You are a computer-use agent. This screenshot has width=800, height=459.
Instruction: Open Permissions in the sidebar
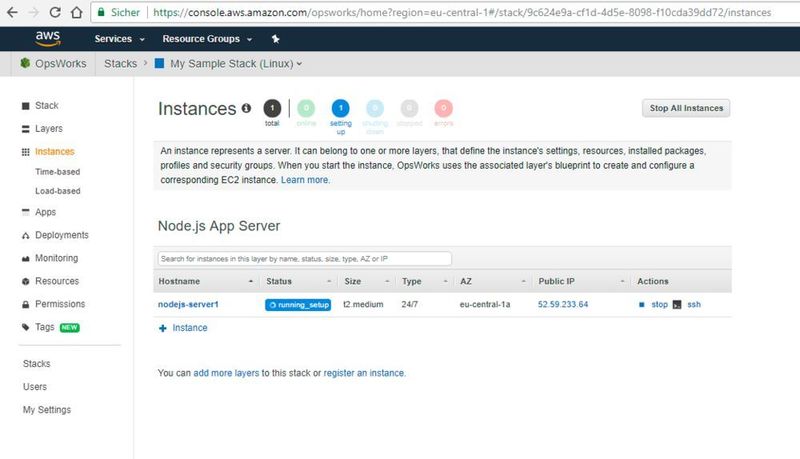[60, 304]
